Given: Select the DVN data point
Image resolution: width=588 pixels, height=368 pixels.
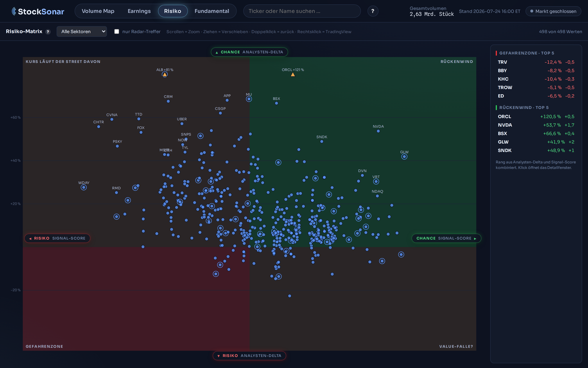Looking at the screenshot, I should (x=362, y=176).
